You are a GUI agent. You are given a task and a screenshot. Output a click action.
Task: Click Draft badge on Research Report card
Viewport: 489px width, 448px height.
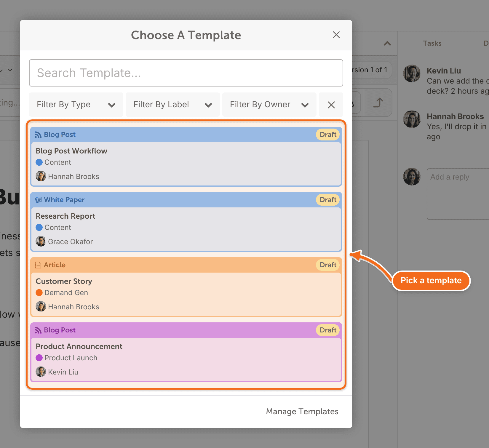[328, 200]
